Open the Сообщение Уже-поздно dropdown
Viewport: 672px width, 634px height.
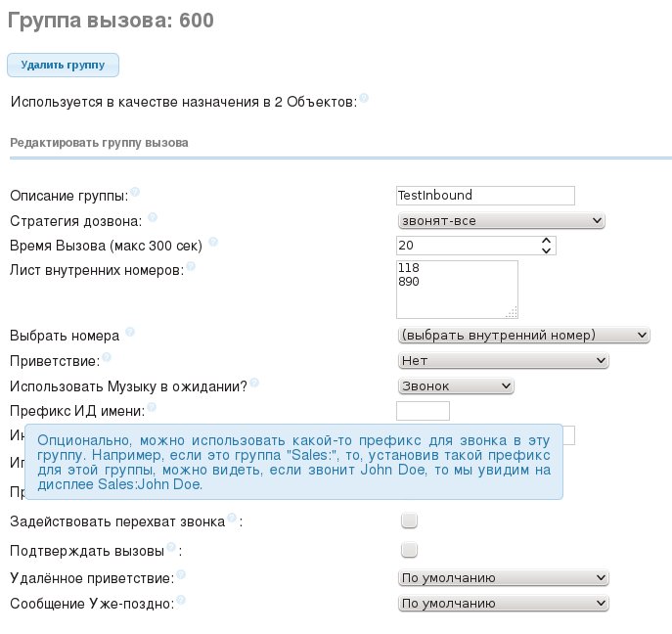[x=503, y=603]
